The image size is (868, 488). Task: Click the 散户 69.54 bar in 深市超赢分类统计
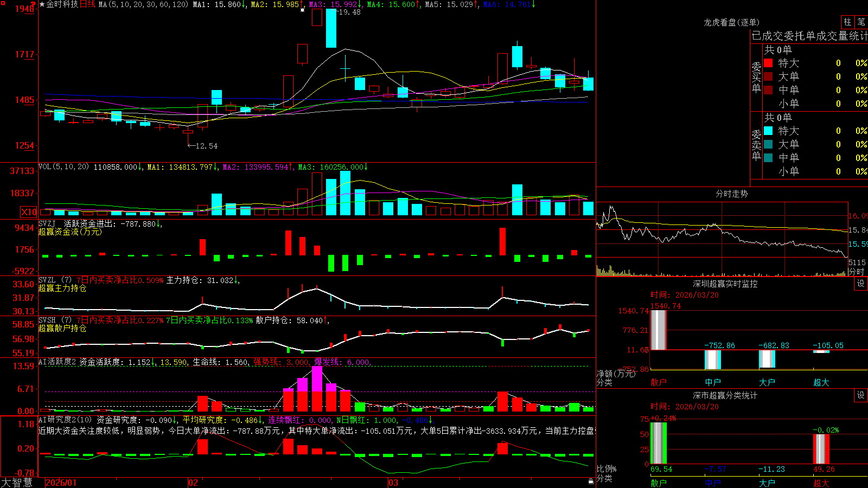point(658,443)
